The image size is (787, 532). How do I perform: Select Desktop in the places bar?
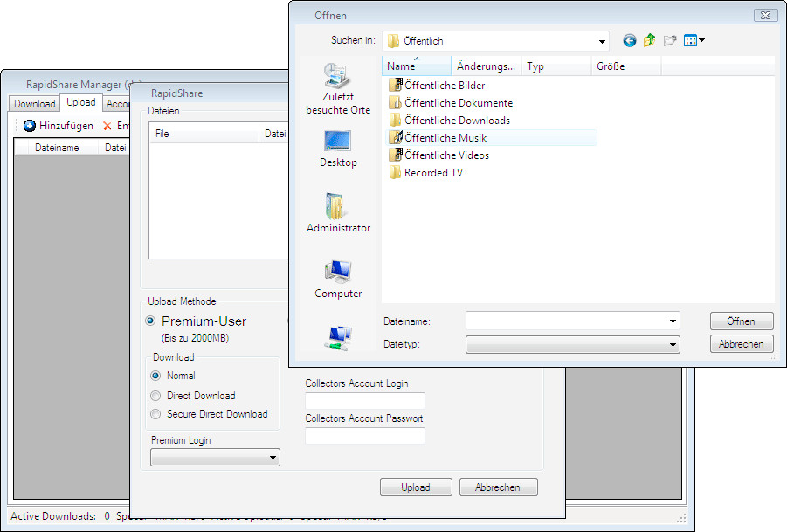point(338,149)
